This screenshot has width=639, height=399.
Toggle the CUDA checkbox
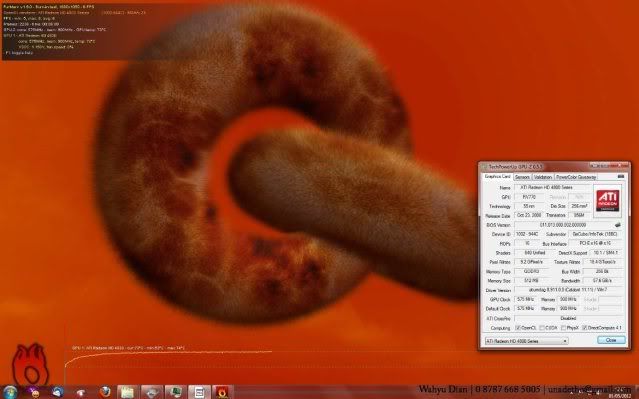click(542, 328)
